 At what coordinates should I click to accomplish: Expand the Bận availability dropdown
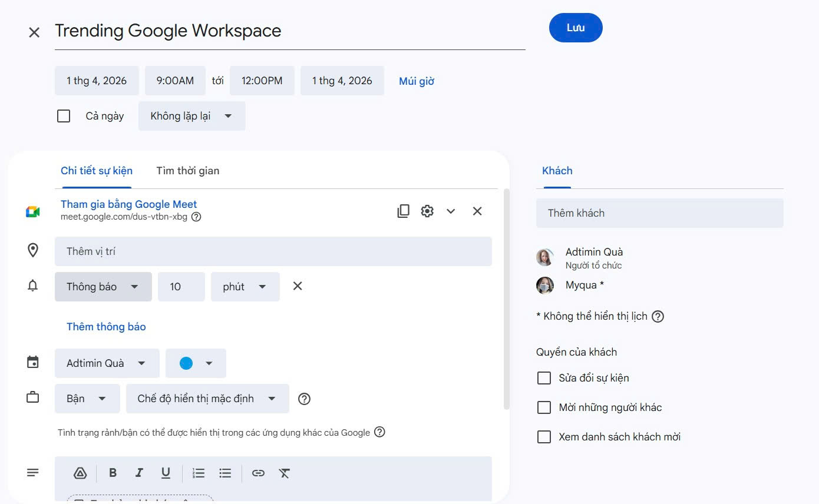87,399
